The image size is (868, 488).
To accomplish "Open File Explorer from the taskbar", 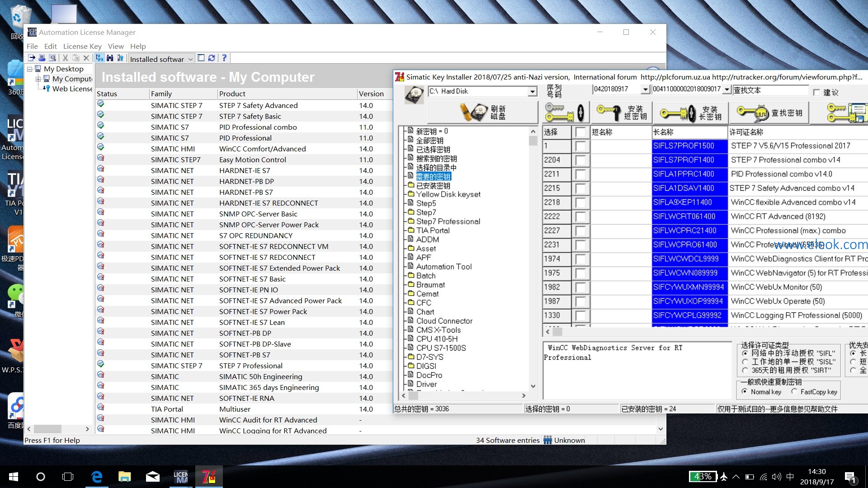I will pos(125,477).
